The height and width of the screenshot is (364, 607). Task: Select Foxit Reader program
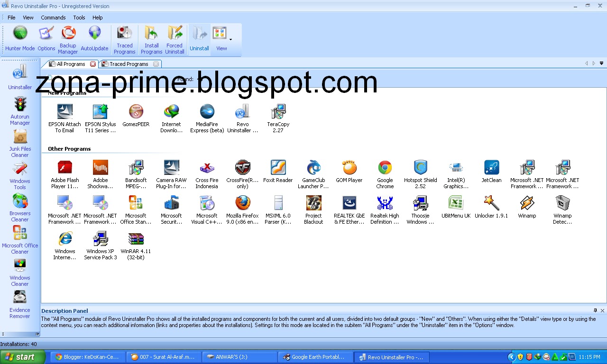click(x=278, y=172)
